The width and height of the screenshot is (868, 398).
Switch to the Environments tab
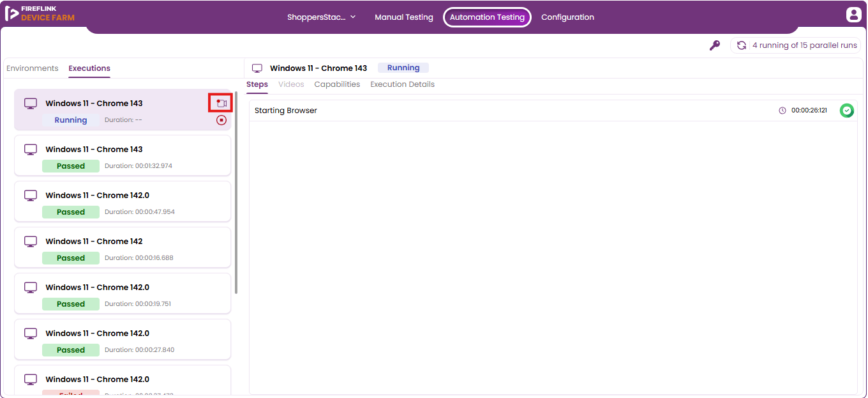click(x=33, y=68)
